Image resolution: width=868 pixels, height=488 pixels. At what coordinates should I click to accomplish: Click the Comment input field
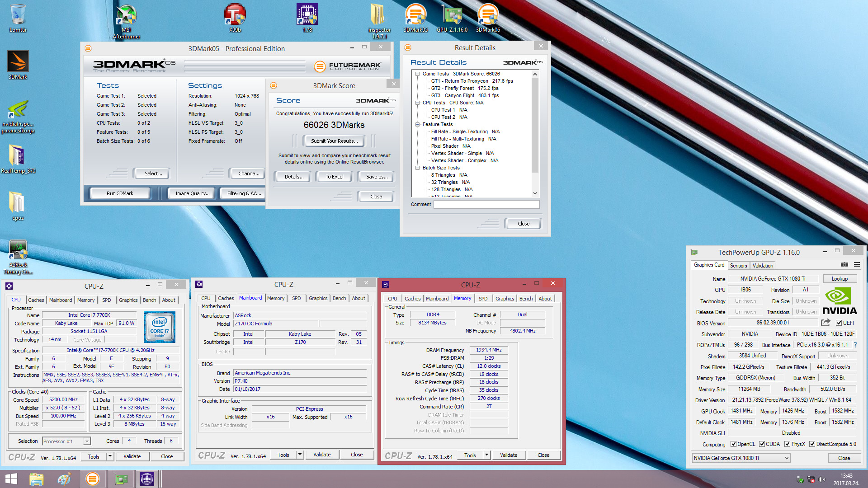pos(486,205)
